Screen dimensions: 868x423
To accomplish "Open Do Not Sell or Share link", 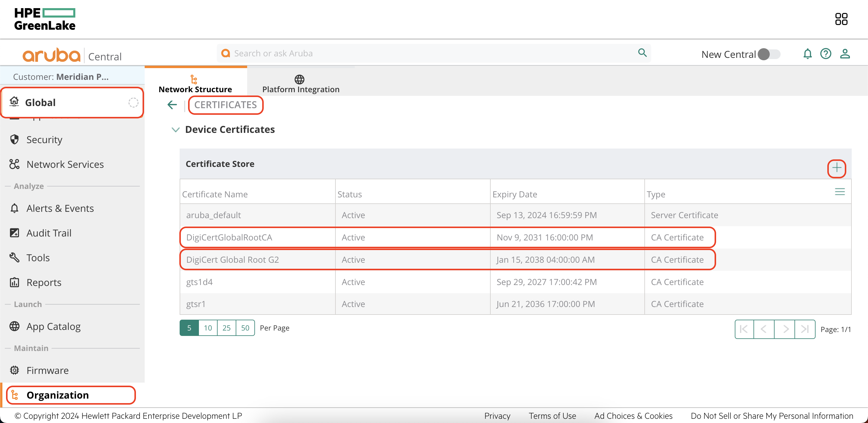I will (x=772, y=415).
